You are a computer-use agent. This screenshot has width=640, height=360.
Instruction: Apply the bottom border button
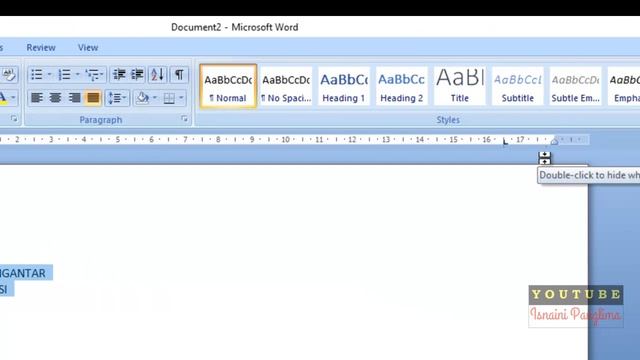pyautogui.click(x=169, y=98)
